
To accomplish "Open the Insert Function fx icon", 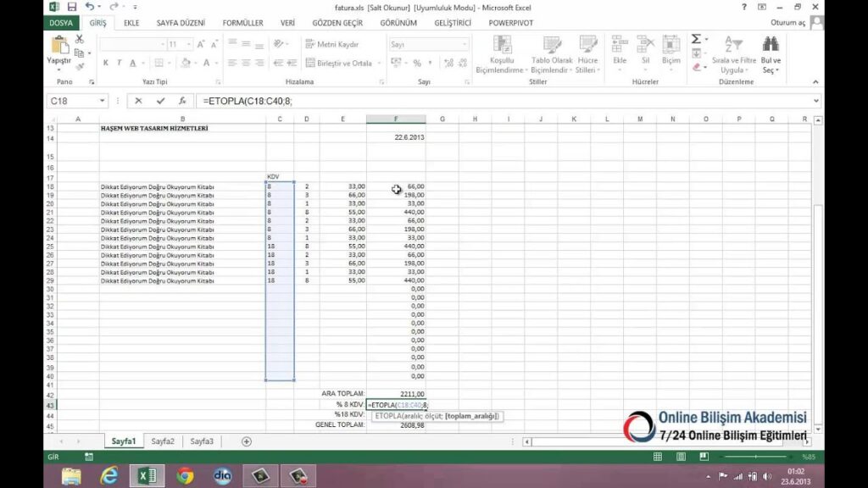I will pos(181,101).
